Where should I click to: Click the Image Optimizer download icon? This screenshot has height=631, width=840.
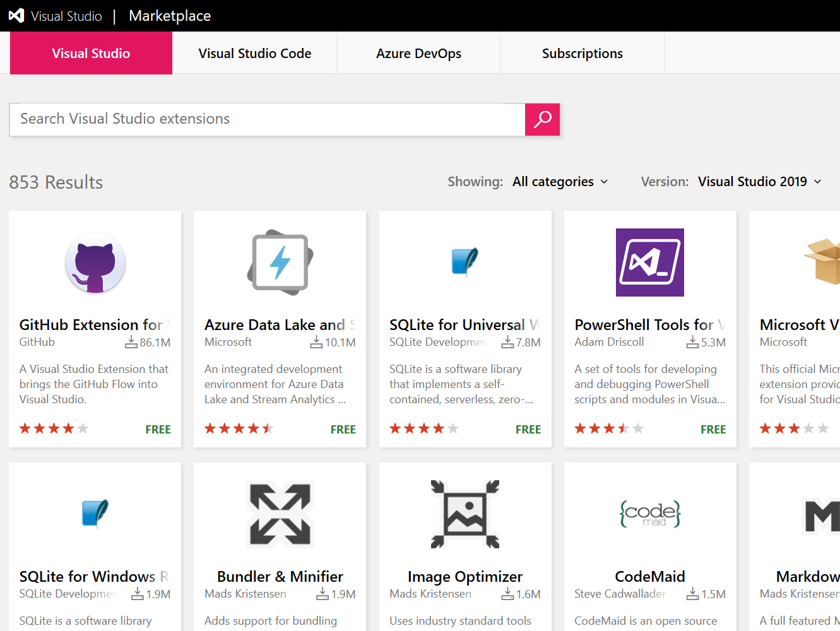(507, 594)
